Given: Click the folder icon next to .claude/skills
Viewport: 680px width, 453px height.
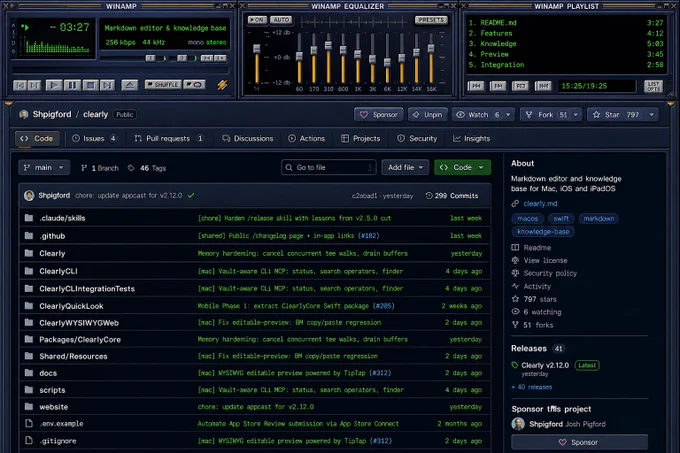Looking at the screenshot, I should (29, 218).
